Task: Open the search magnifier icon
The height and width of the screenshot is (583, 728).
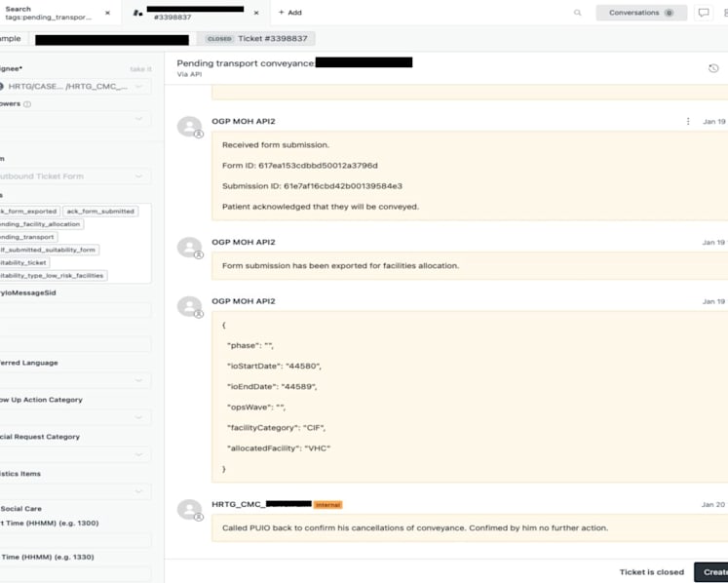Action: point(578,13)
